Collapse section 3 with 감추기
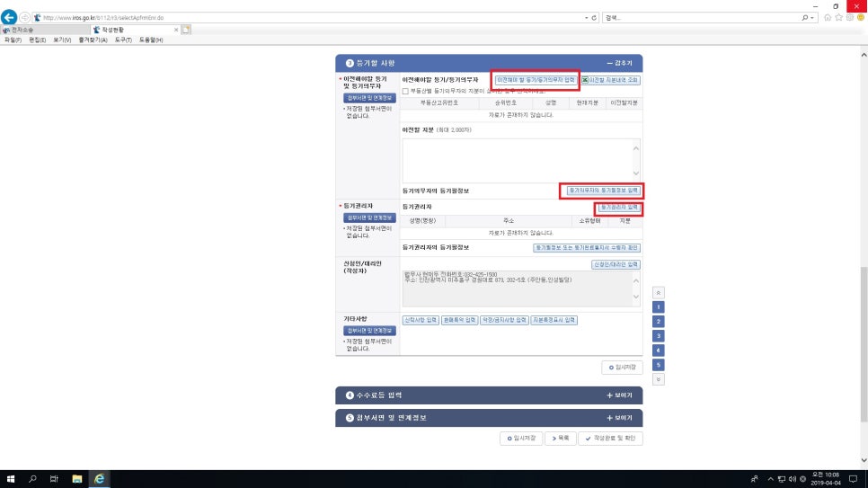Screen dimensions: 868x488 tap(619, 63)
